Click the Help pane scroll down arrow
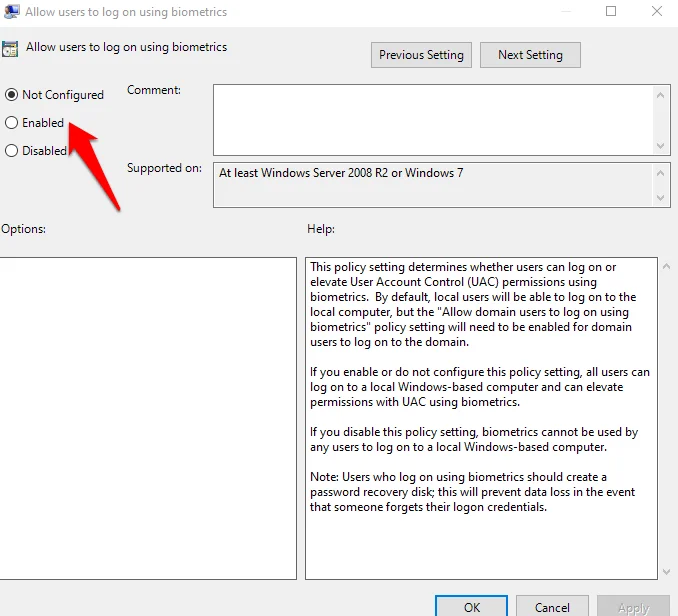Image resolution: width=678 pixels, height=616 pixels. click(666, 572)
